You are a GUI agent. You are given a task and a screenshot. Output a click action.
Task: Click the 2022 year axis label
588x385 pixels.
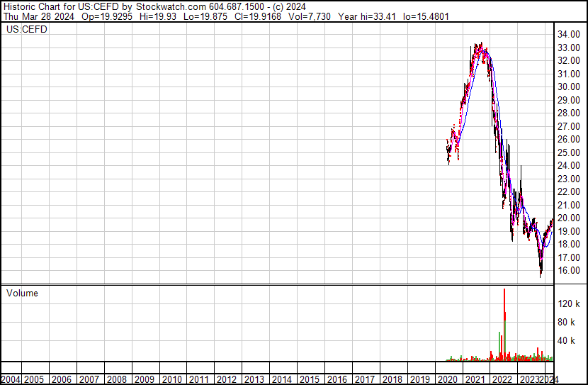coord(502,379)
